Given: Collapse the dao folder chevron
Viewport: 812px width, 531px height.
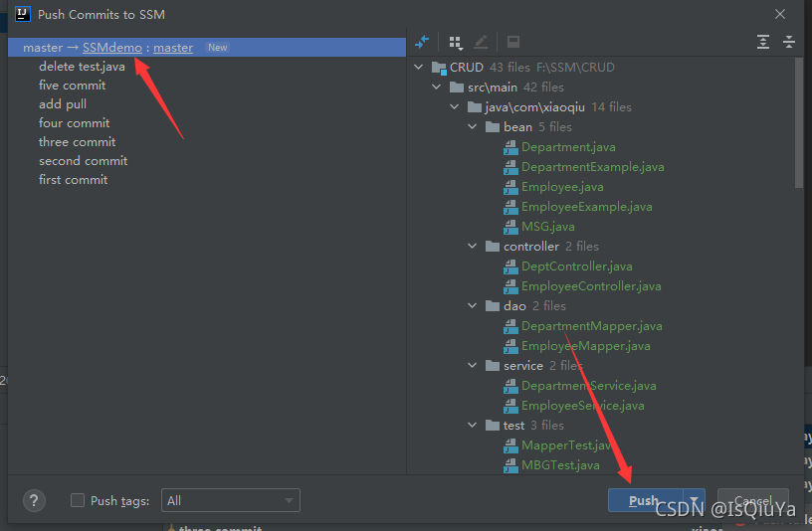Looking at the screenshot, I should coord(473,306).
